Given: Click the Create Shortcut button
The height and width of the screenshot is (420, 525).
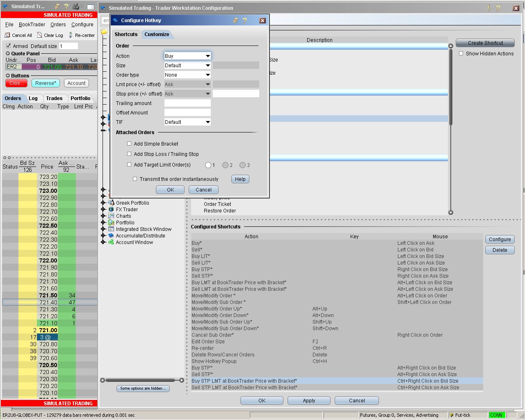Looking at the screenshot, I should pyautogui.click(x=485, y=43).
